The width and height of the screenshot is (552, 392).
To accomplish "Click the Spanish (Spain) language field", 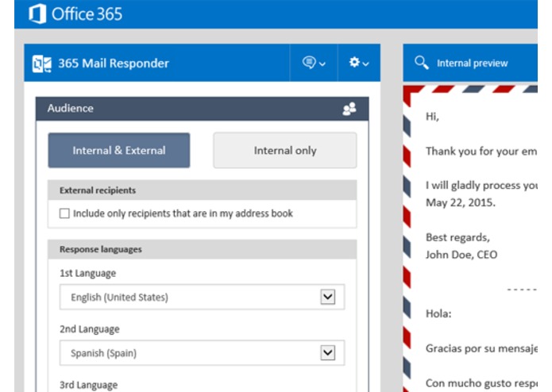I will (202, 353).
